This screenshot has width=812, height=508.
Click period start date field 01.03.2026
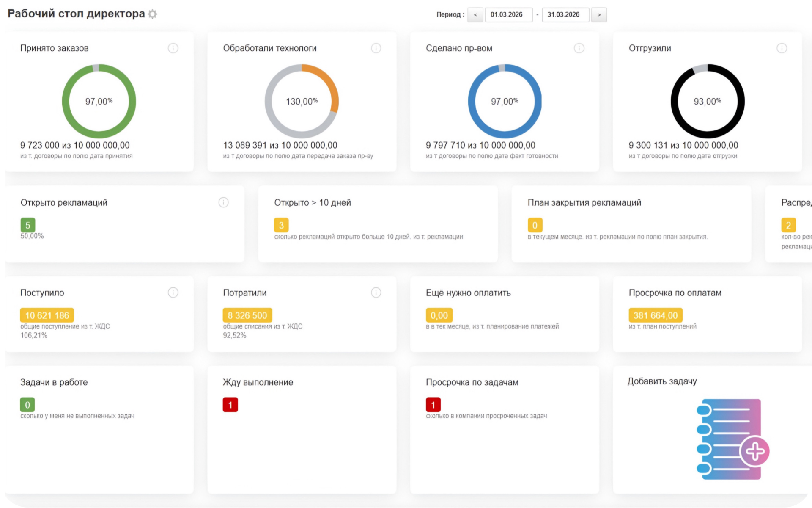click(x=508, y=15)
